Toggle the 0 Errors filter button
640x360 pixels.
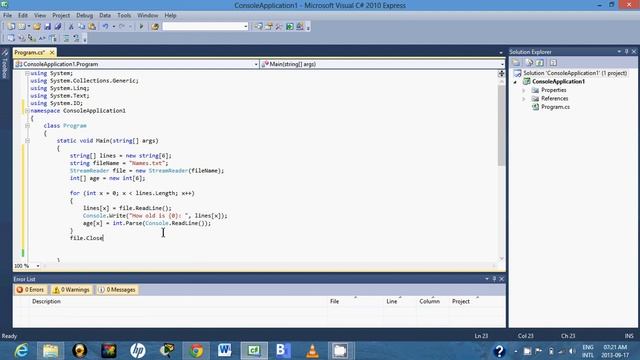coord(30,290)
